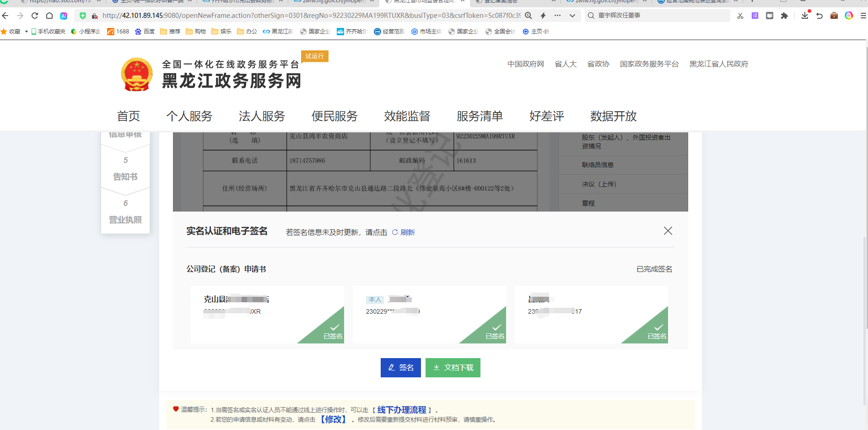This screenshot has width=868, height=430.
Task: Open the 手机收藏夹 bookmark
Action: click(x=48, y=32)
